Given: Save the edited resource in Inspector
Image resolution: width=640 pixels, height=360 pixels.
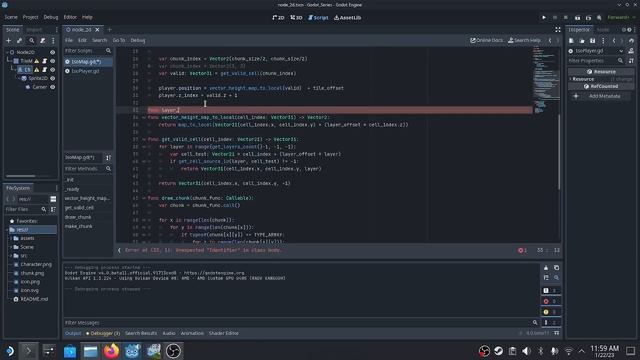Looking at the screenshot, I should click(592, 40).
